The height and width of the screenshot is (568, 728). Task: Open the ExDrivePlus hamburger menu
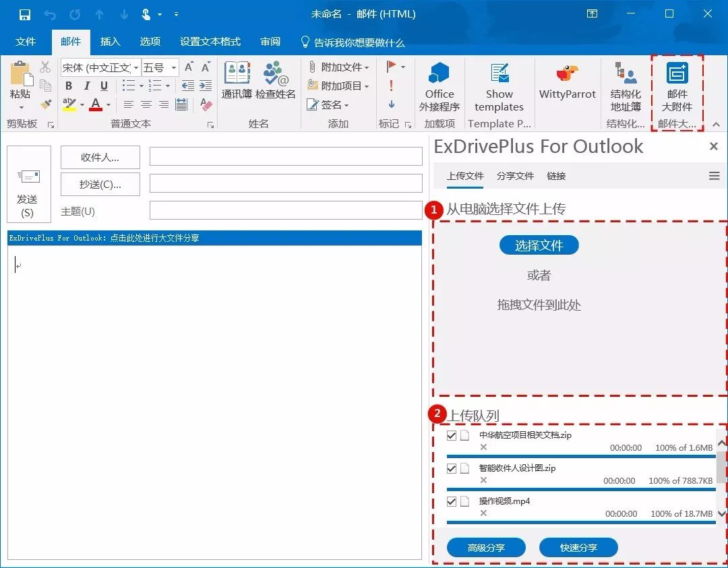pyautogui.click(x=714, y=176)
